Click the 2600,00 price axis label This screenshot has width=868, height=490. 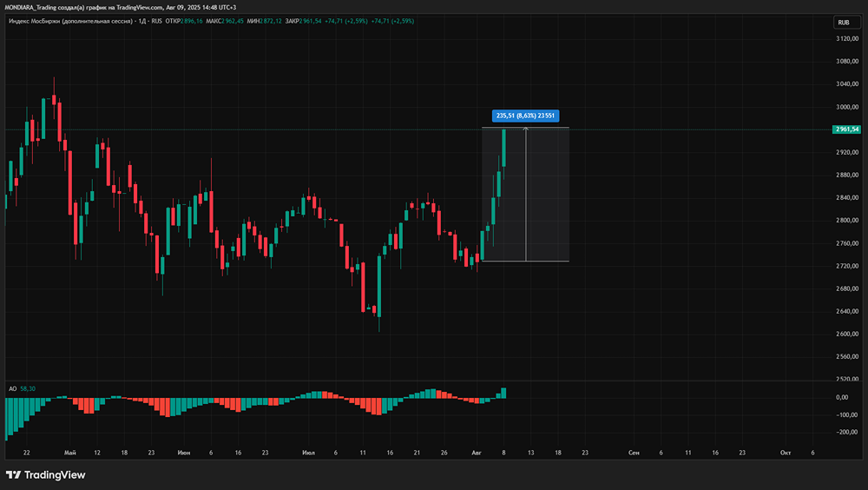[847, 334]
